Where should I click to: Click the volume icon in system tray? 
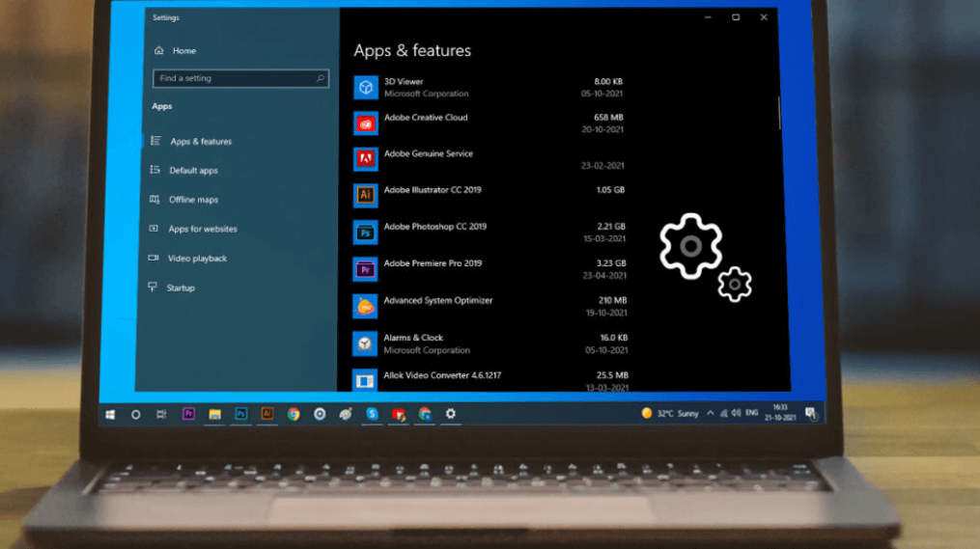(x=737, y=413)
